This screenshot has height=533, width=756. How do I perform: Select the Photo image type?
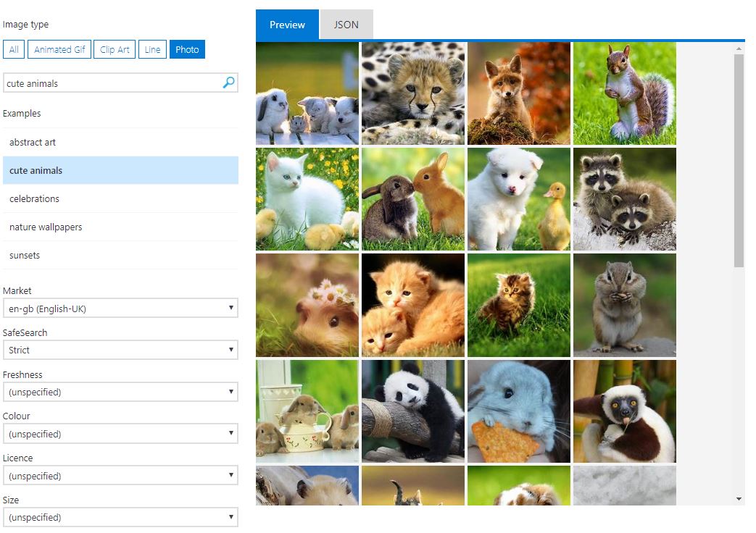[187, 49]
